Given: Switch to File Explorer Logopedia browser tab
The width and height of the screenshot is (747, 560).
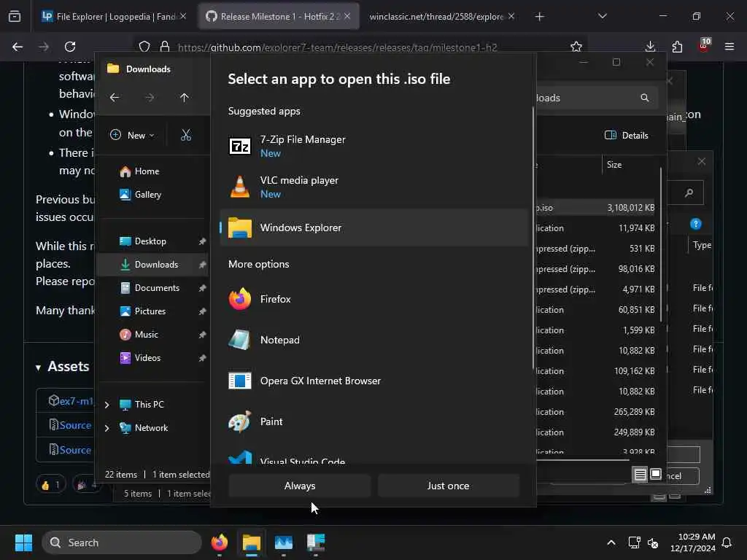Looking at the screenshot, I should pos(115,17).
